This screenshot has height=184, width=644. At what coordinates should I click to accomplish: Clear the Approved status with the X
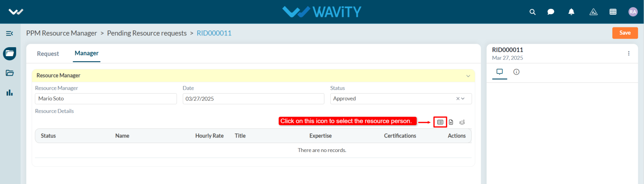coord(458,99)
